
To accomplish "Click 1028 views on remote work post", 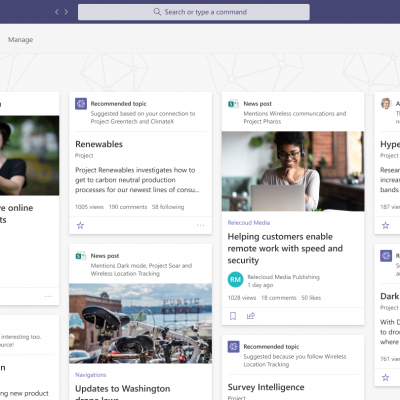I will tap(242, 298).
